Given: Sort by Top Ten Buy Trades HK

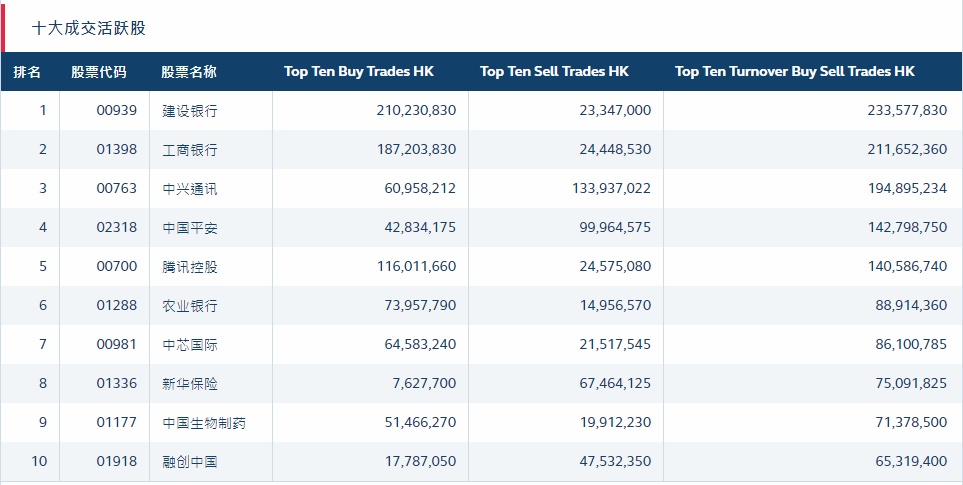Looking at the screenshot, I should click(359, 72).
